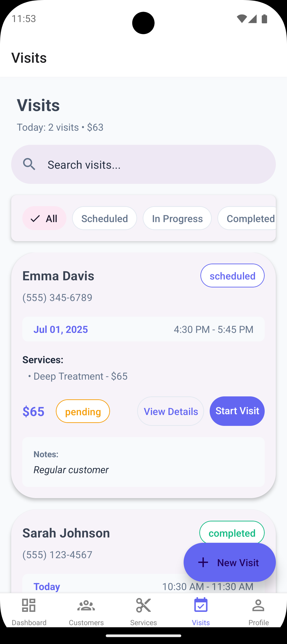287x644 pixels.
Task: Open the Profile person icon
Action: pos(258,605)
